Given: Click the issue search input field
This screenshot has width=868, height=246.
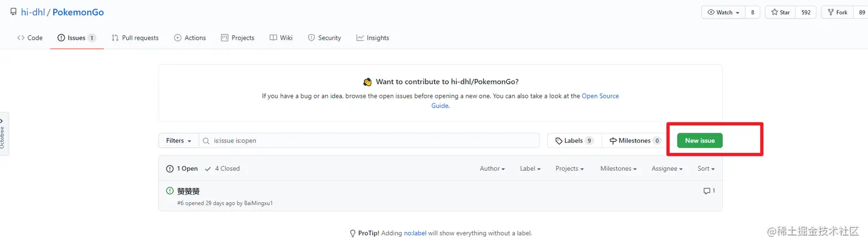Looking at the screenshot, I should click(373, 141).
